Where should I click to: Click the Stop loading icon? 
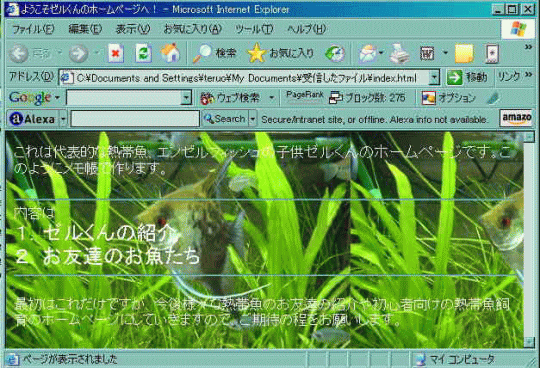coord(116,53)
